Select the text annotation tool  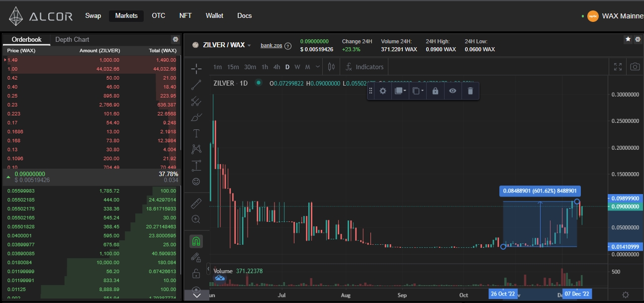click(196, 133)
